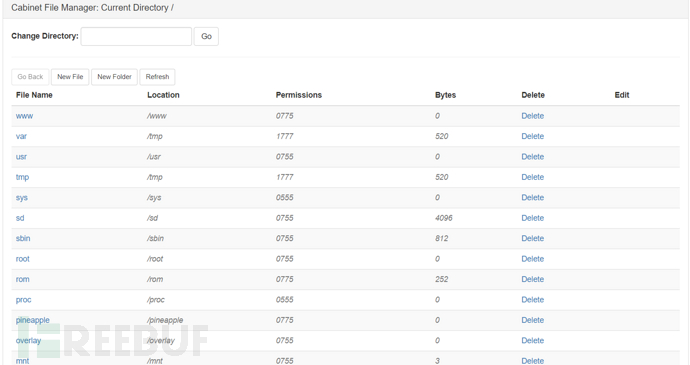
Task: Delete the www entry
Action: [532, 116]
